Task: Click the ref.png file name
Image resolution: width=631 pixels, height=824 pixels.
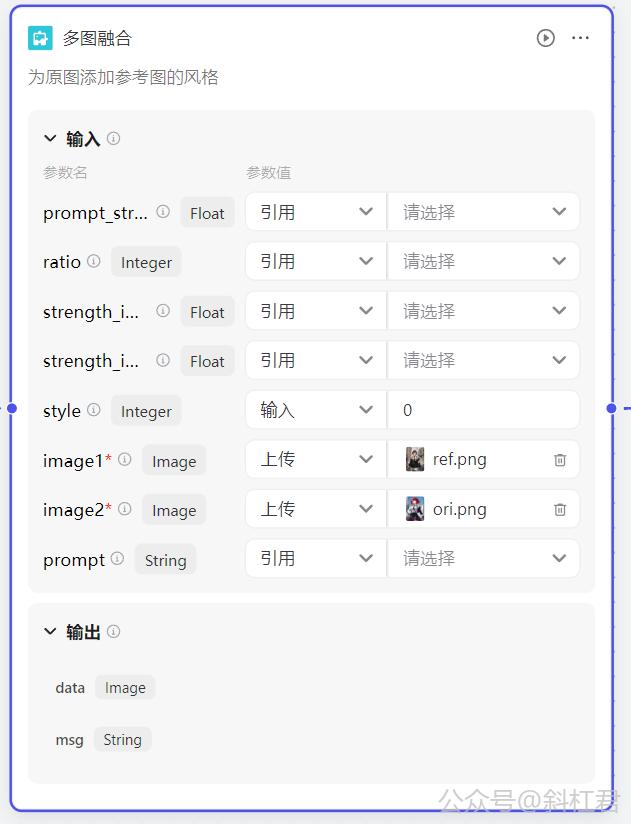Action: 460,459
